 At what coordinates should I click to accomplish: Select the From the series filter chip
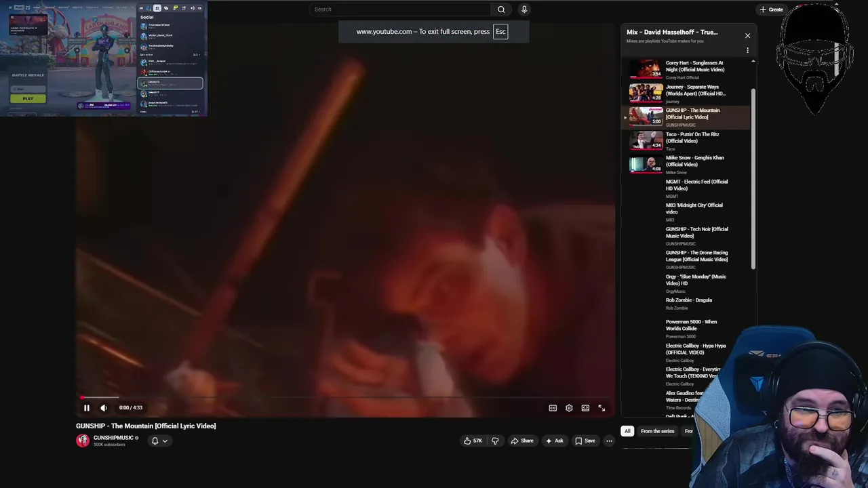tap(657, 431)
